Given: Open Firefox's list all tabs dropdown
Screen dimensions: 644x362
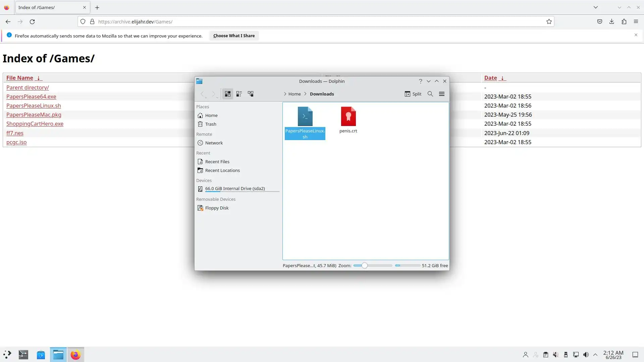Looking at the screenshot, I should [x=596, y=7].
